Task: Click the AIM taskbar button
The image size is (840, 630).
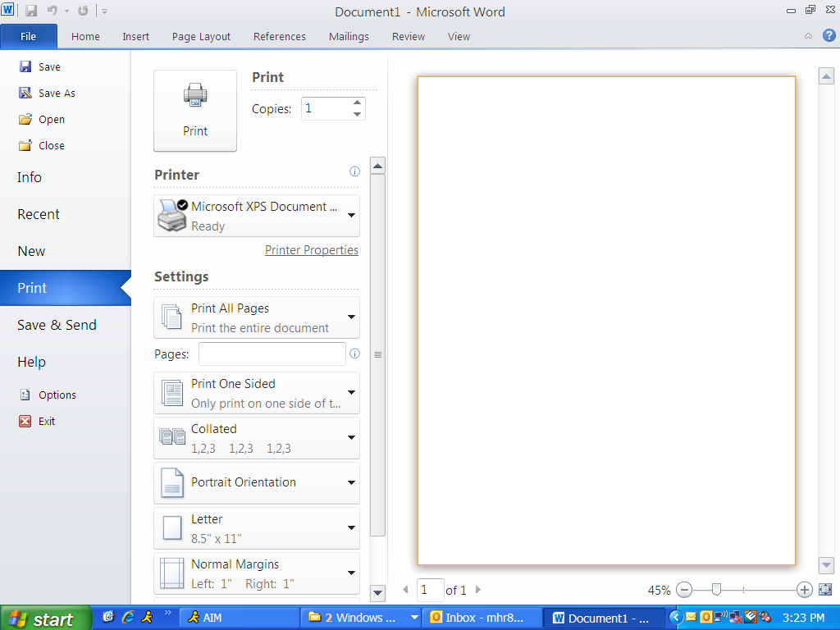Action: click(238, 618)
